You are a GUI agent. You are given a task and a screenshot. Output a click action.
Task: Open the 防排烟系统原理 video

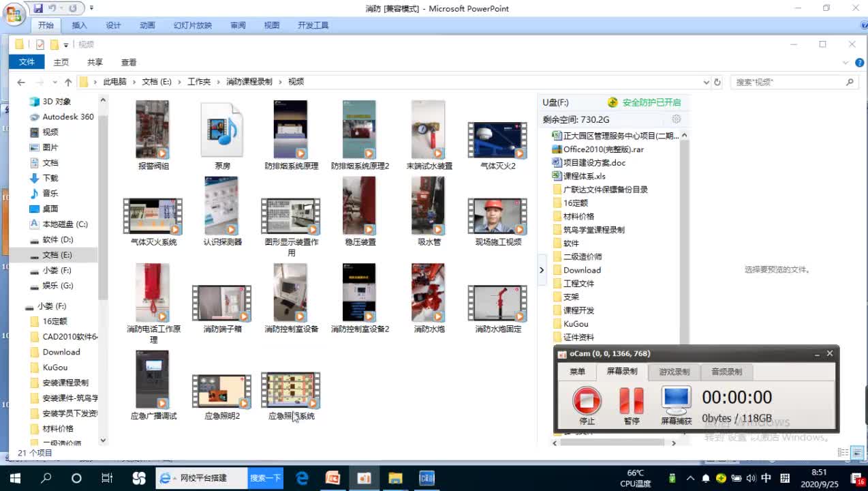tap(291, 135)
